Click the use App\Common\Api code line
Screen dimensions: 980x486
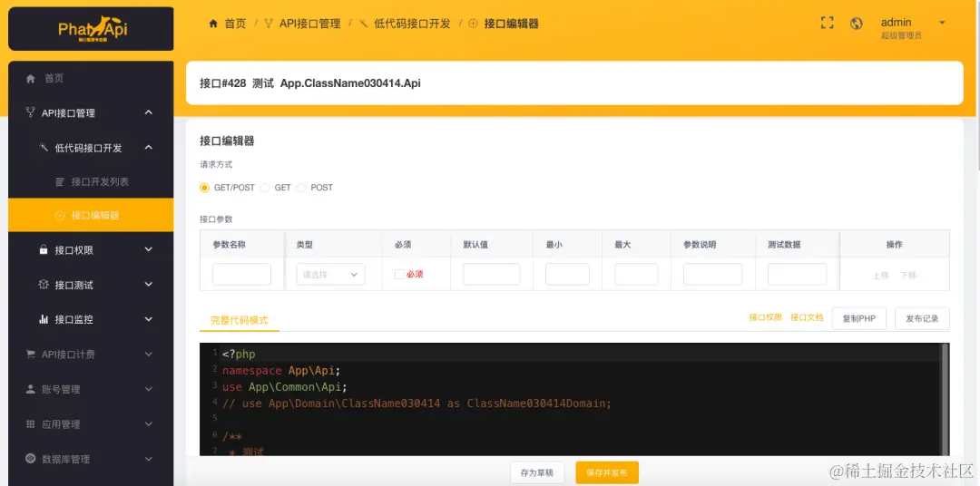click(x=284, y=386)
